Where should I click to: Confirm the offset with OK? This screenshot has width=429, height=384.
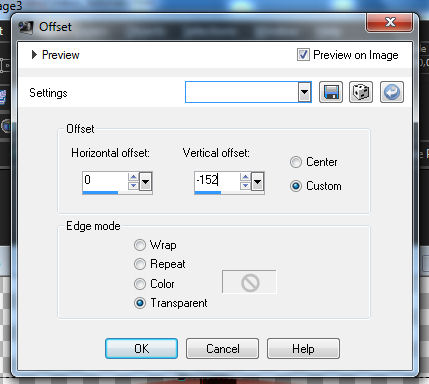141,349
